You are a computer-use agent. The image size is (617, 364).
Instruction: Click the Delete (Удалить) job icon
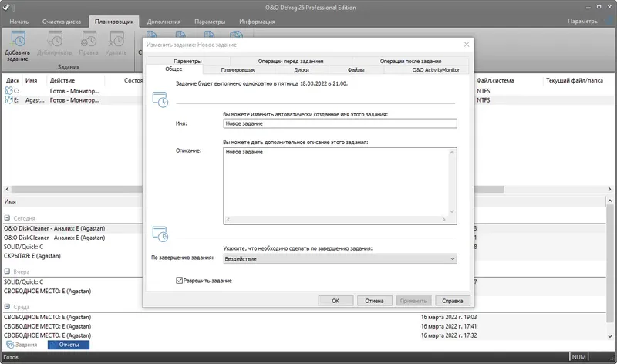(x=116, y=39)
